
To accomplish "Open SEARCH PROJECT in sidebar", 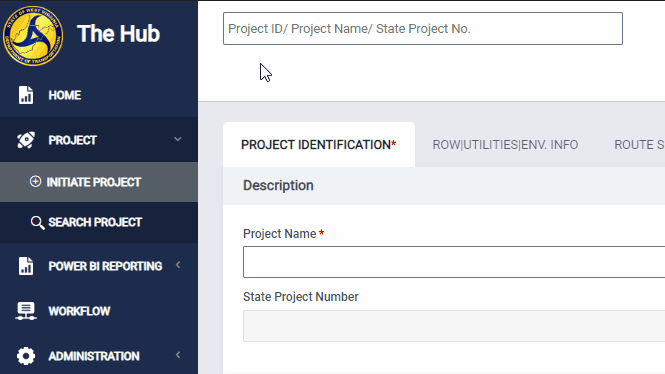I will 99,223.
